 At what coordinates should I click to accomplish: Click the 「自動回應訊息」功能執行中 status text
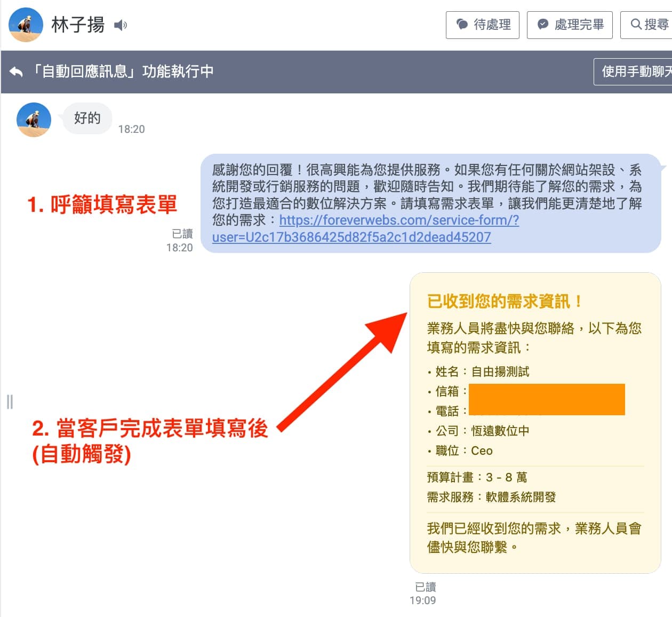pyautogui.click(x=123, y=72)
